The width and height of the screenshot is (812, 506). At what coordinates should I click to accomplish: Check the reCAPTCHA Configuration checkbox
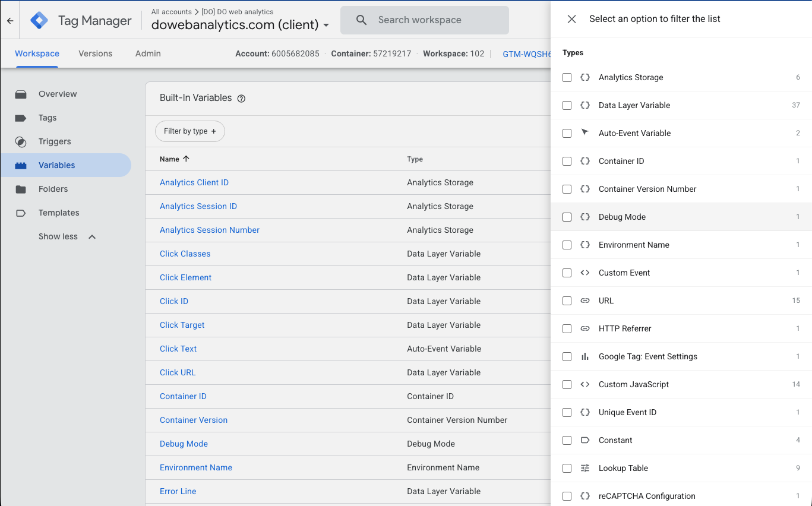click(567, 496)
